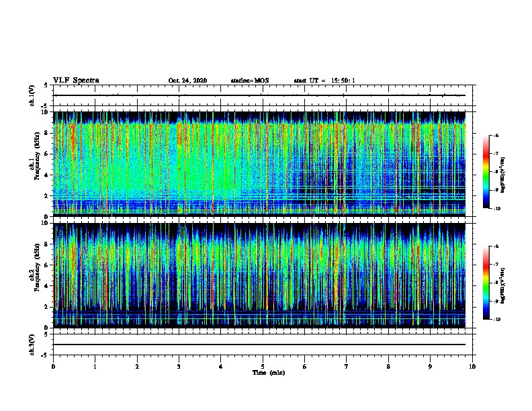Click the "-6" label on ch.1 color bar
This screenshot has height=411, width=532.
496,136
